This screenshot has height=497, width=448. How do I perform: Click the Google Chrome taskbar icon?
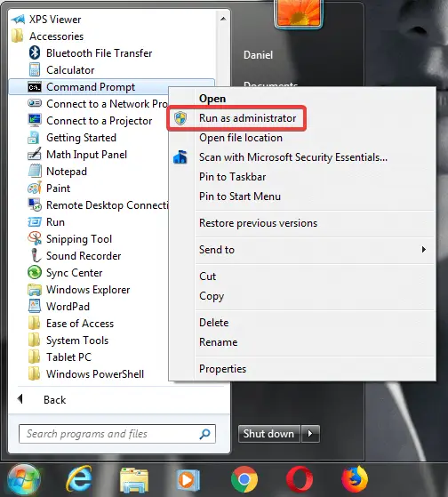point(244,479)
